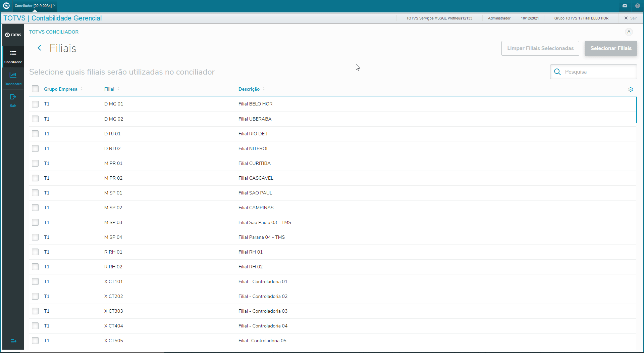
Task: Open the Dashboard sidebar item
Action: pos(13,79)
